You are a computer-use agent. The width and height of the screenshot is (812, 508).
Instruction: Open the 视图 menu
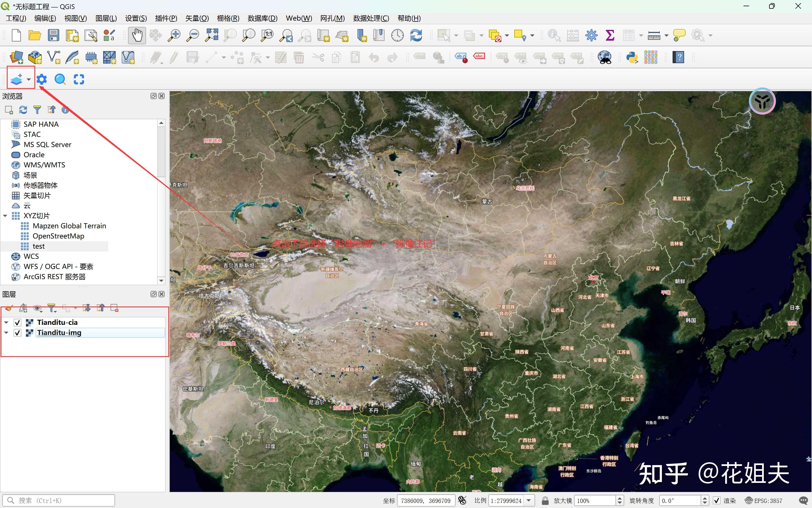tap(76, 18)
